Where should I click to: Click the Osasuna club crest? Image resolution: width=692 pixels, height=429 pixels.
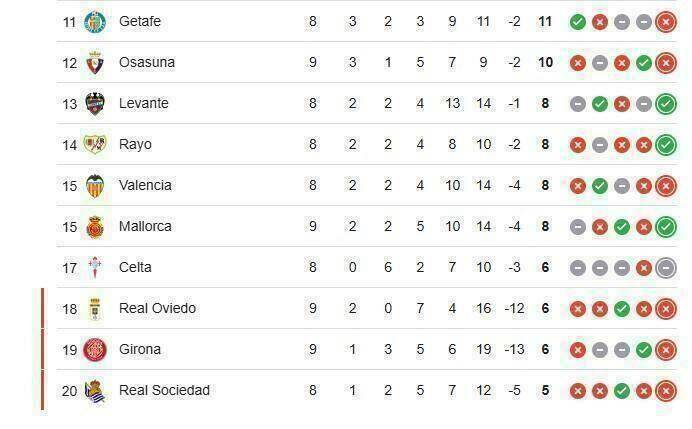96,62
